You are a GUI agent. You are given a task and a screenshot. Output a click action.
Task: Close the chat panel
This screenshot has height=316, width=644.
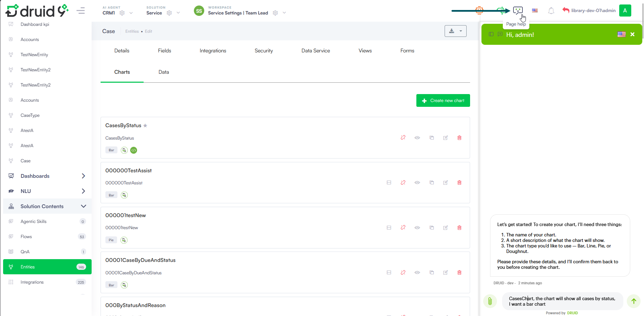[x=632, y=34]
